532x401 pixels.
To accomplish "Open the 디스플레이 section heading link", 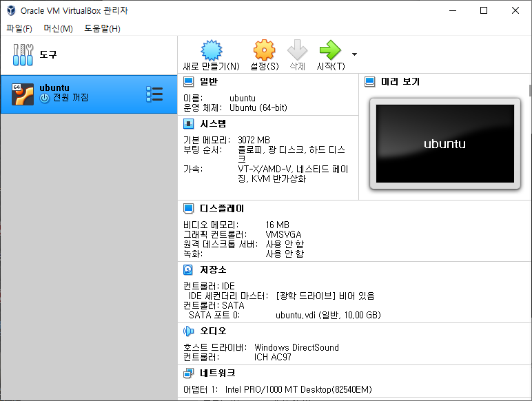I will point(222,208).
